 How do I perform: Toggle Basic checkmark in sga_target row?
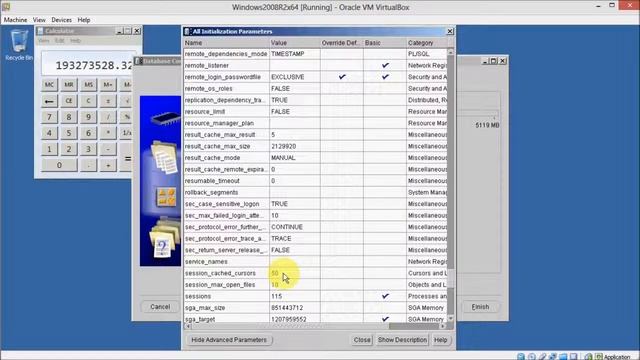tap(385, 319)
